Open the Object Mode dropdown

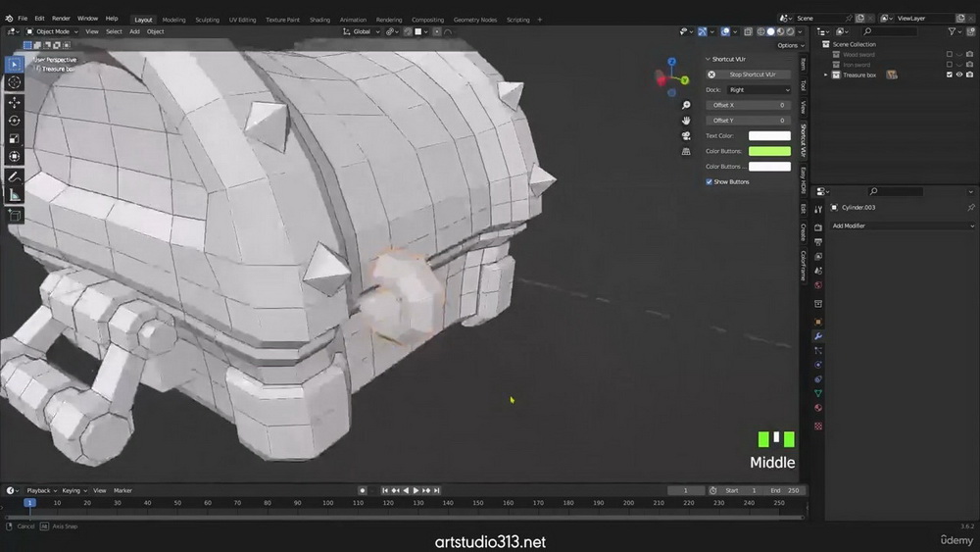click(53, 32)
